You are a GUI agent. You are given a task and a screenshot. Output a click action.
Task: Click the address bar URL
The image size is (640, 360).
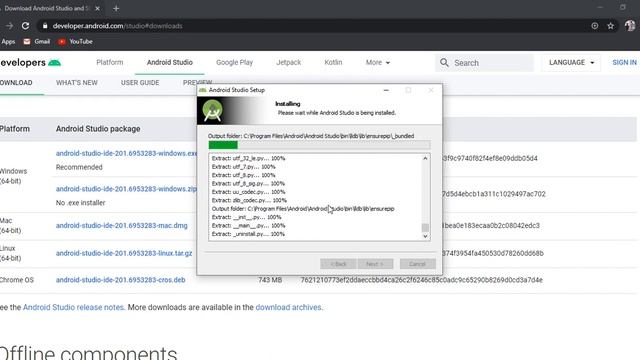point(118,26)
